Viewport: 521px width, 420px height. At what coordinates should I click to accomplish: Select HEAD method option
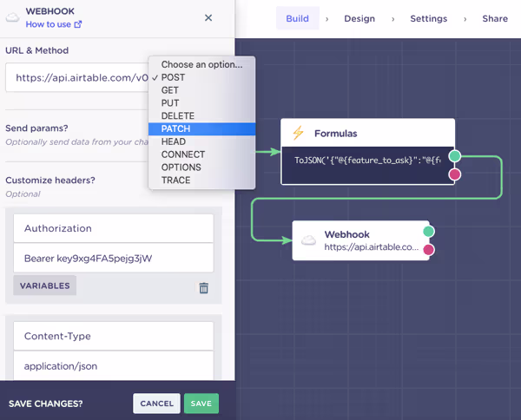tap(202, 141)
